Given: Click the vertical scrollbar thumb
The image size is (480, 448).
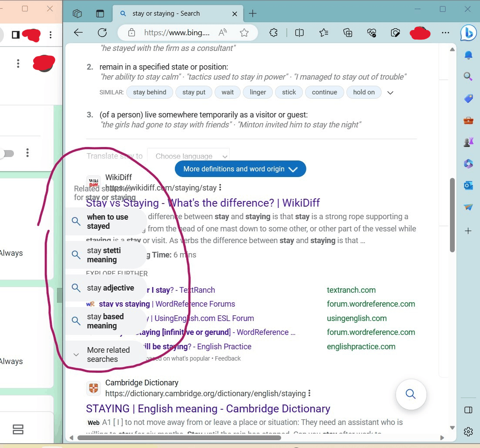Looking at the screenshot, I should 452,215.
